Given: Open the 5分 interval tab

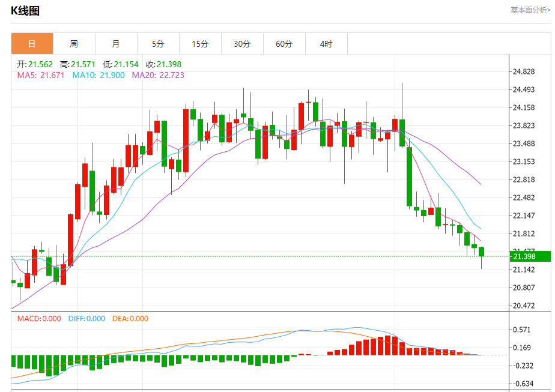Looking at the screenshot, I should [158, 43].
